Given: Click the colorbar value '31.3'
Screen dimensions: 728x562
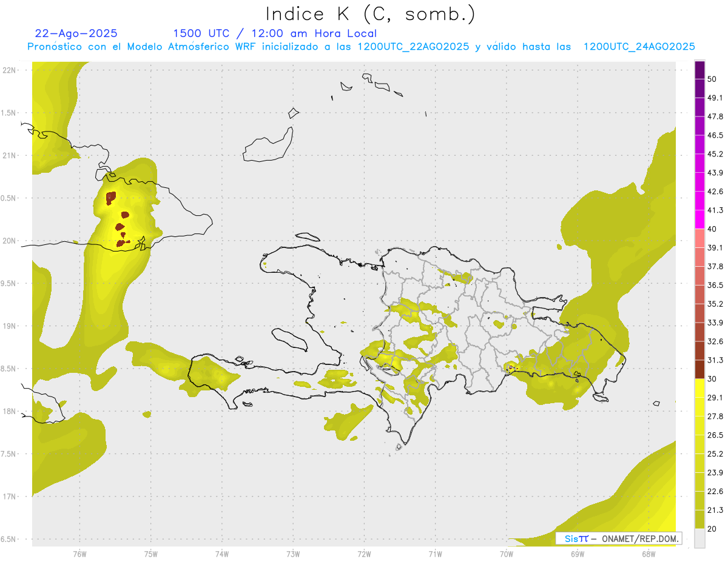Looking at the screenshot, I should pyautogui.click(x=715, y=360).
